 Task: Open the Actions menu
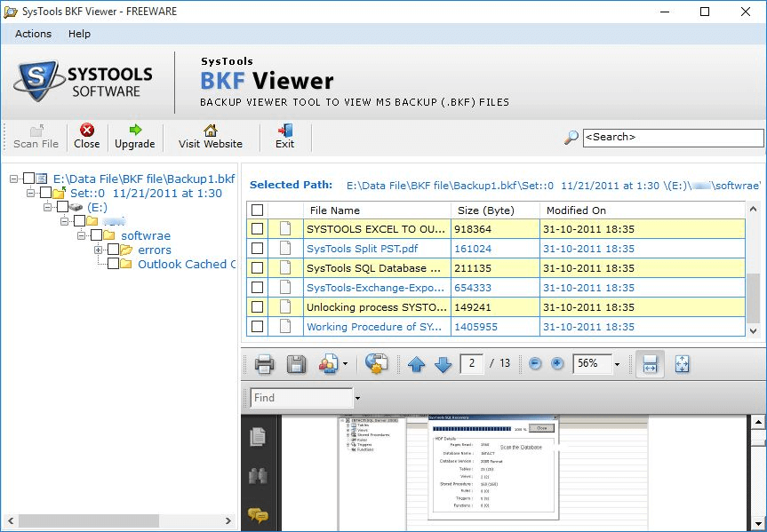tap(33, 34)
